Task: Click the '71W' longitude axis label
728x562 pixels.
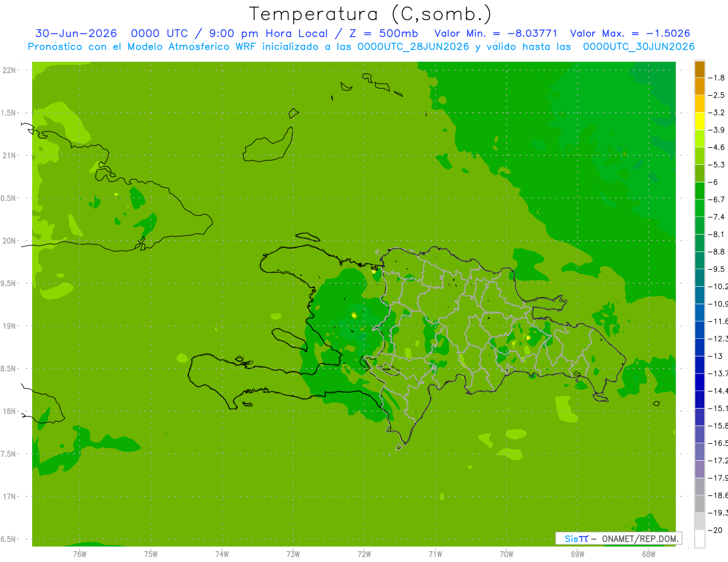Action: 435,554
